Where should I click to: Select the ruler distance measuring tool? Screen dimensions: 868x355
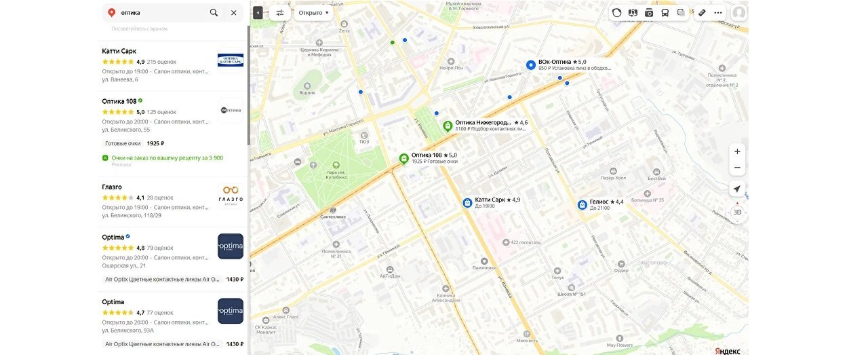coord(702,12)
